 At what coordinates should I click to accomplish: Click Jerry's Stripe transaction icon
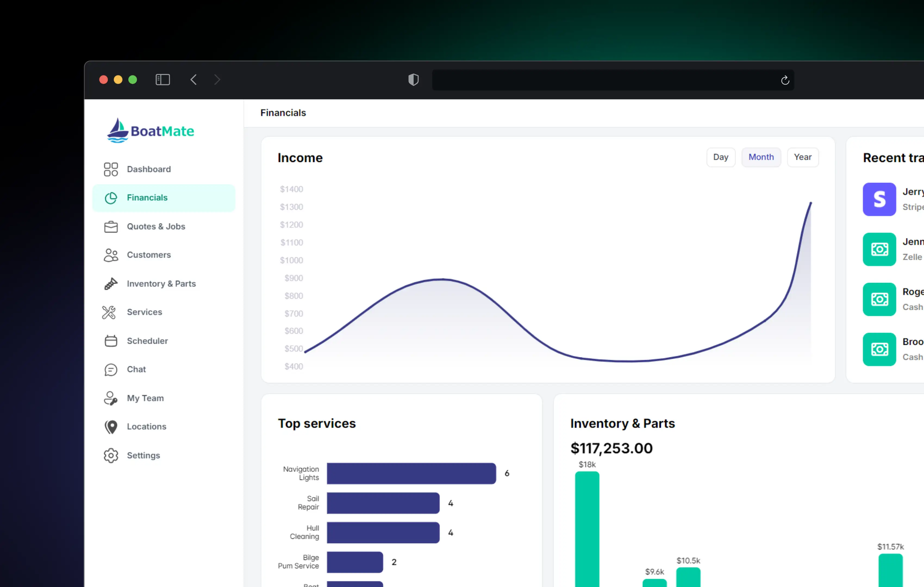[879, 199]
